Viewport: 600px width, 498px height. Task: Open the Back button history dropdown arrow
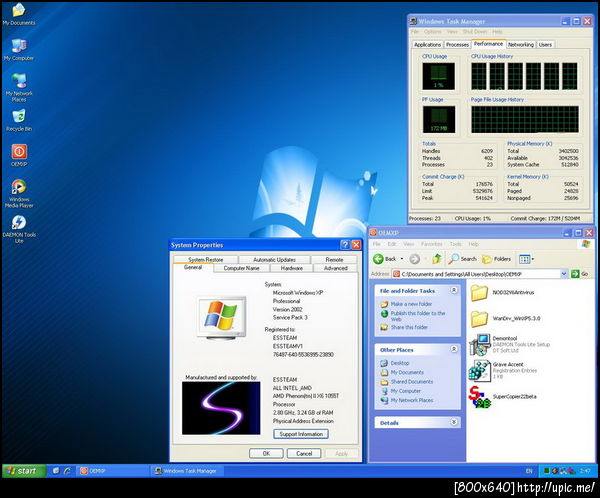(x=402, y=259)
